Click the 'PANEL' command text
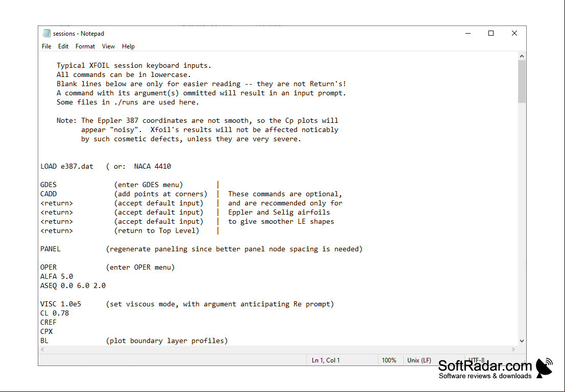This screenshot has width=565, height=392. pos(51,249)
